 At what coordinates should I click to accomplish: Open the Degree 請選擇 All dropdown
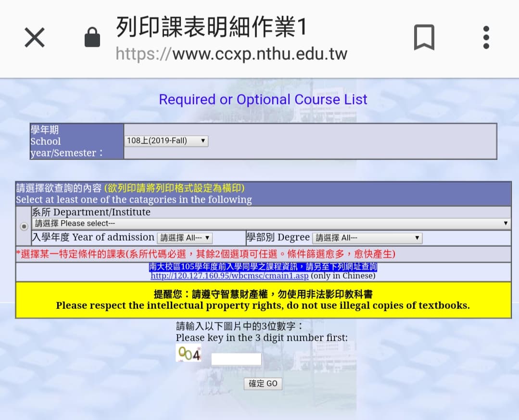367,238
